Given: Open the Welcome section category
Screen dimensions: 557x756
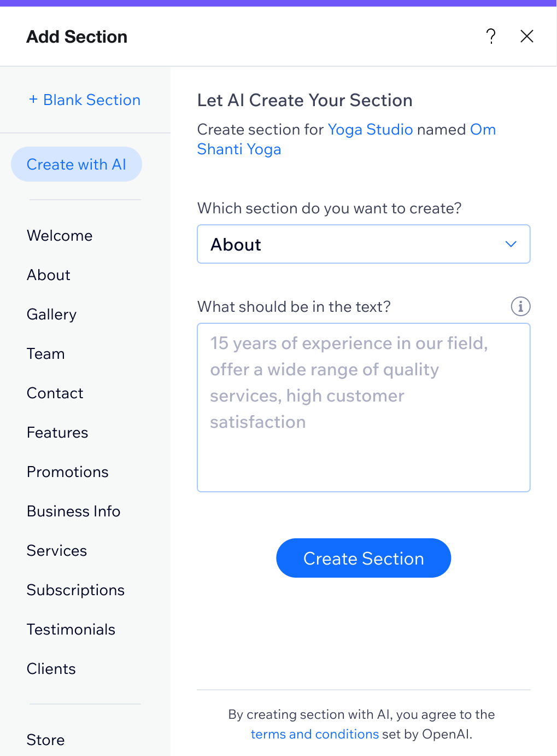Looking at the screenshot, I should [x=60, y=235].
